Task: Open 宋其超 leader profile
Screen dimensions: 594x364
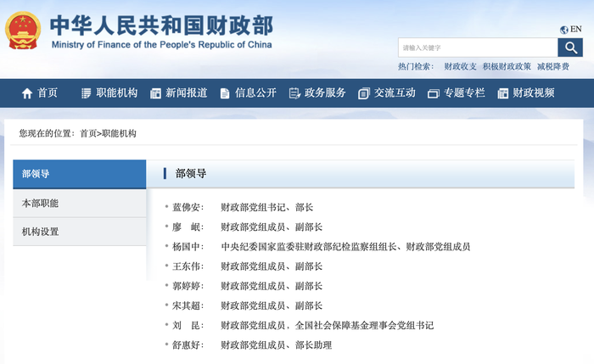Action: click(186, 306)
